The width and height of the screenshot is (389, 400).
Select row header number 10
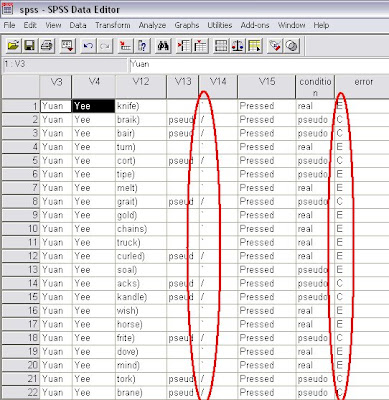pos(21,229)
